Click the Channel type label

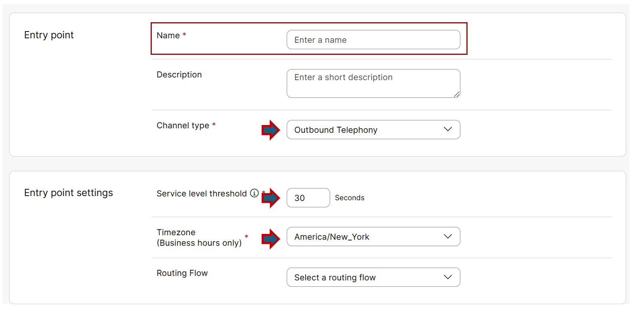(x=183, y=125)
